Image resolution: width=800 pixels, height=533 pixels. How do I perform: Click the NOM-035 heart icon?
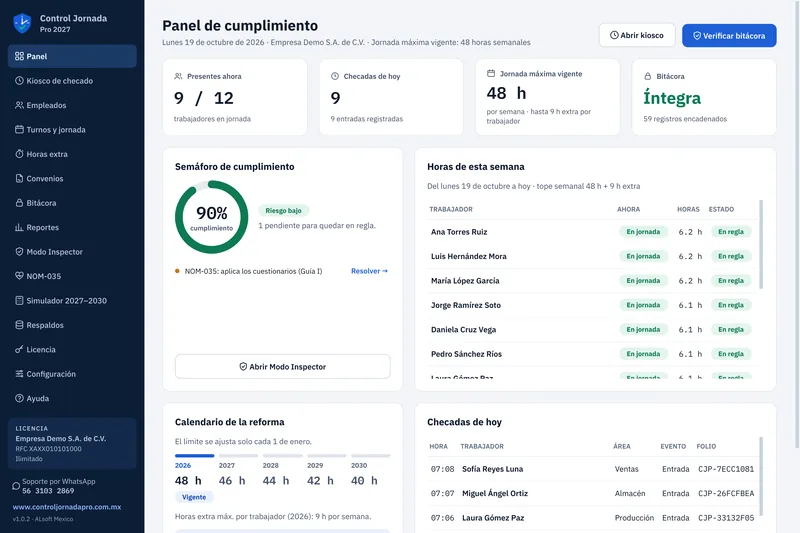[x=19, y=276]
